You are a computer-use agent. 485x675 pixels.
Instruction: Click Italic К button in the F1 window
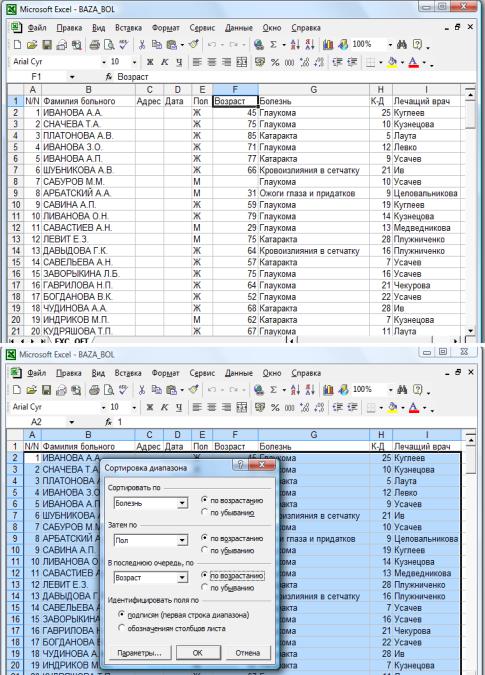(164, 62)
